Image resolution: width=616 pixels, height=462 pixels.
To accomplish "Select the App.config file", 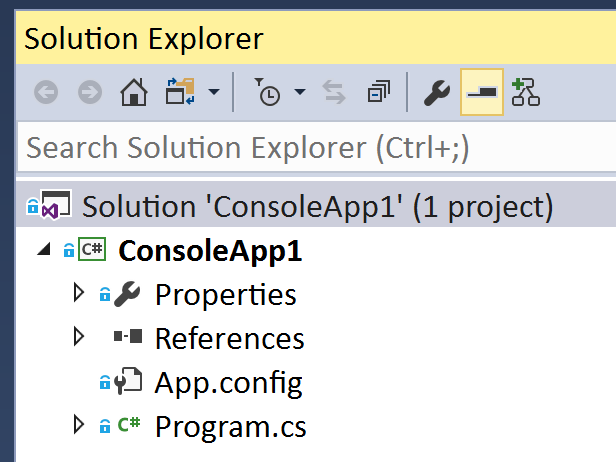I will click(x=228, y=382).
